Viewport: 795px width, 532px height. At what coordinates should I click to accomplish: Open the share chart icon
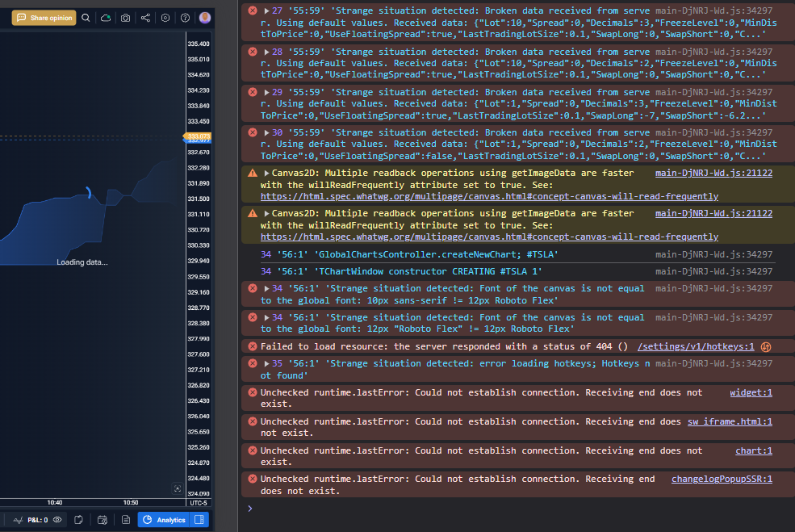pyautogui.click(x=145, y=18)
